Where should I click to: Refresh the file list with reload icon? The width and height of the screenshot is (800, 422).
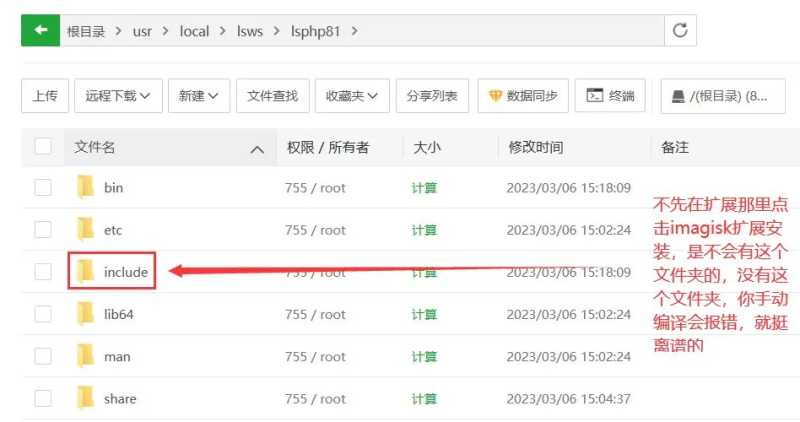click(x=680, y=31)
